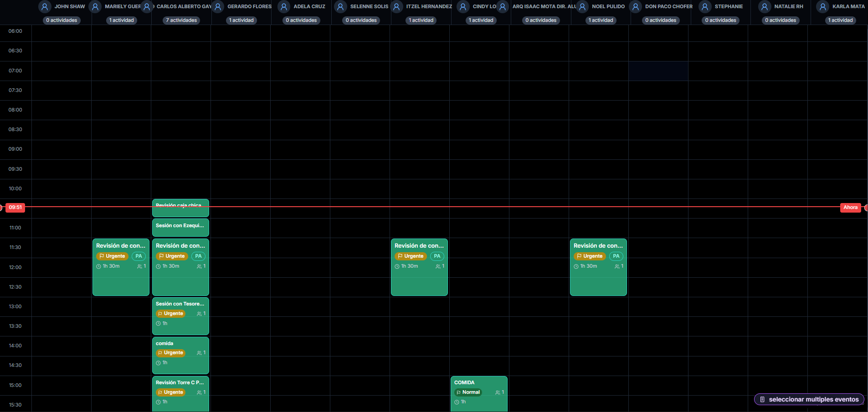The width and height of the screenshot is (868, 412).
Task: Open Mariely's Revisión de con... event card
Action: click(x=121, y=267)
